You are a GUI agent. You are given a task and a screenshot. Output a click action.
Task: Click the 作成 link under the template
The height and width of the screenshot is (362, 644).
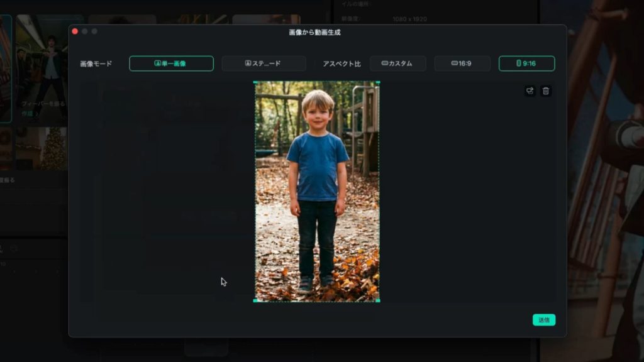[x=27, y=114]
